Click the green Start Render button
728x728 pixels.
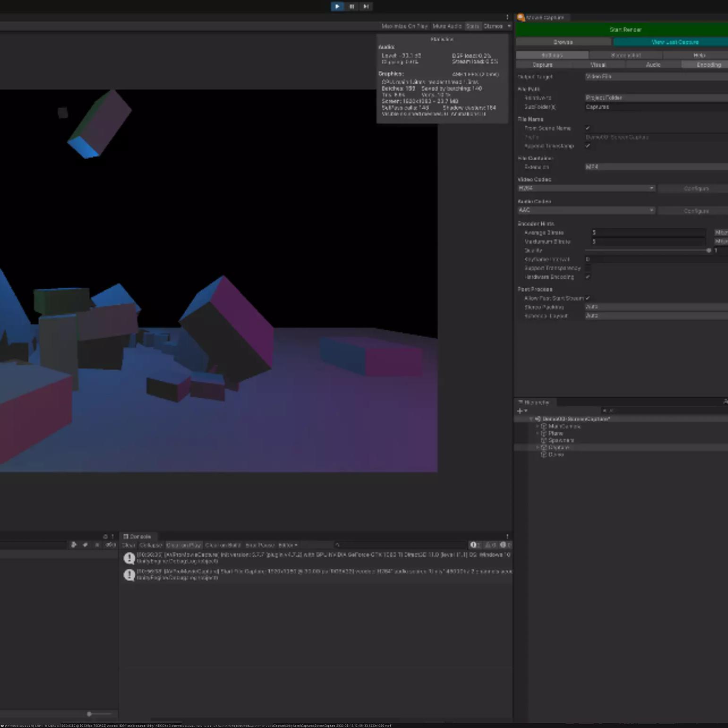622,29
